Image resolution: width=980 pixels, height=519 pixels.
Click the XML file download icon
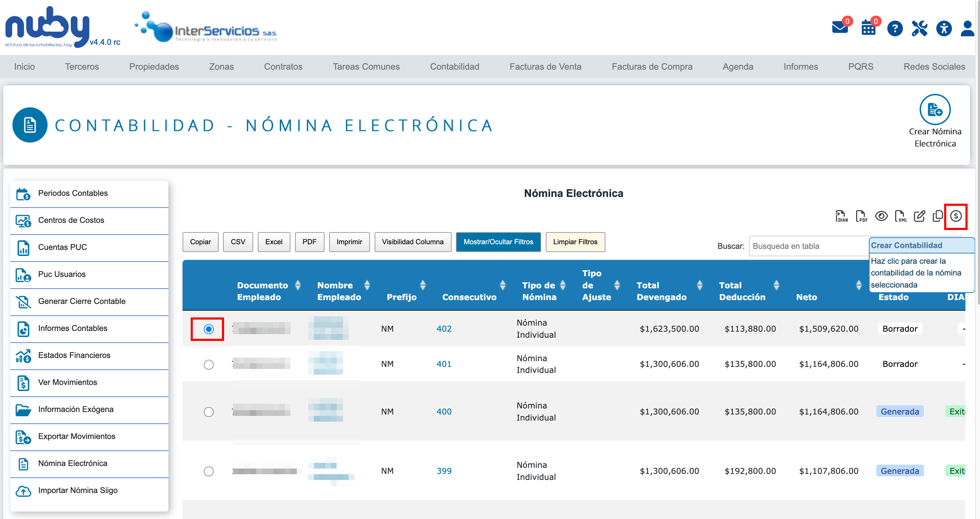900,216
